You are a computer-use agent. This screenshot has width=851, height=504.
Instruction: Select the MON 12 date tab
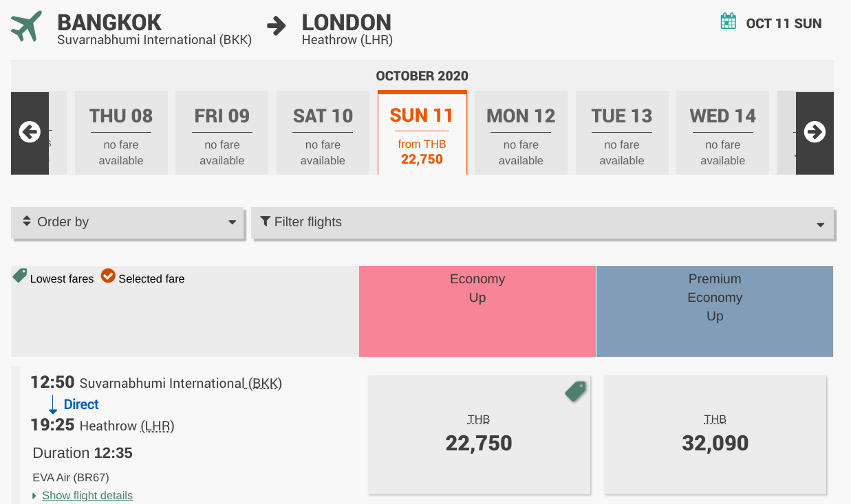521,133
